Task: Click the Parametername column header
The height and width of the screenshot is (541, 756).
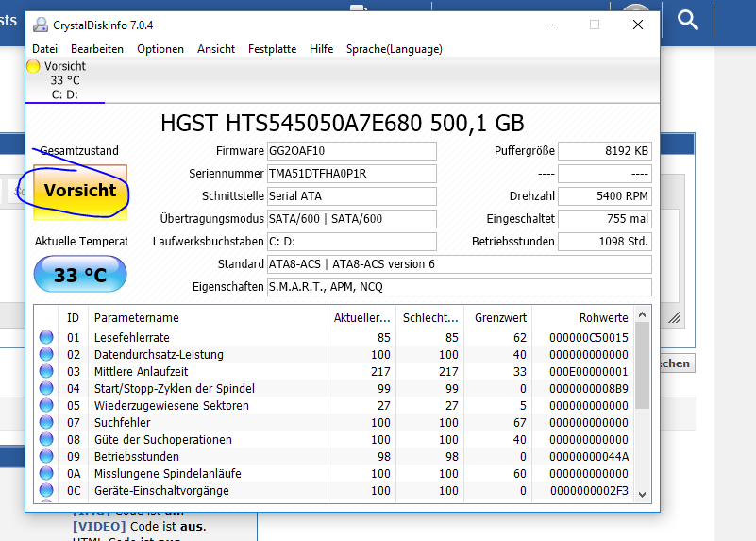Action: 208,318
